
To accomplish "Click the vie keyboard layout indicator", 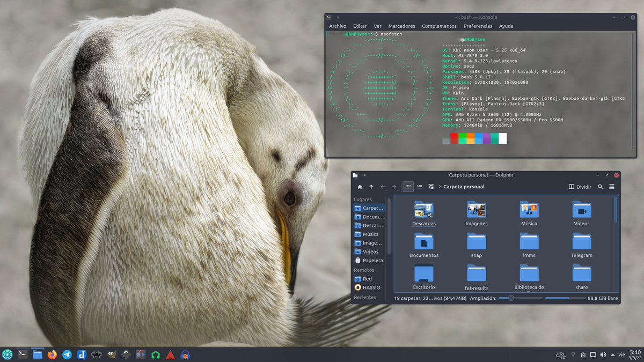I will click(x=621, y=354).
